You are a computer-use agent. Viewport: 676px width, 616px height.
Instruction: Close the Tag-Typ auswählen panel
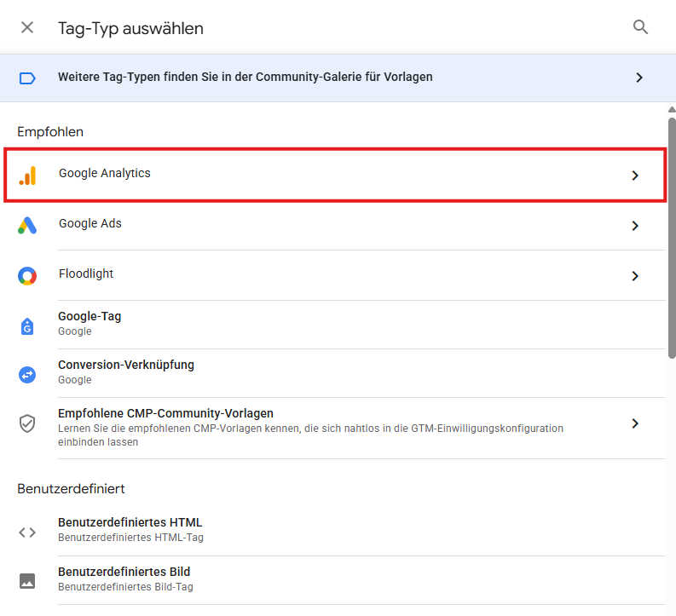(x=27, y=27)
